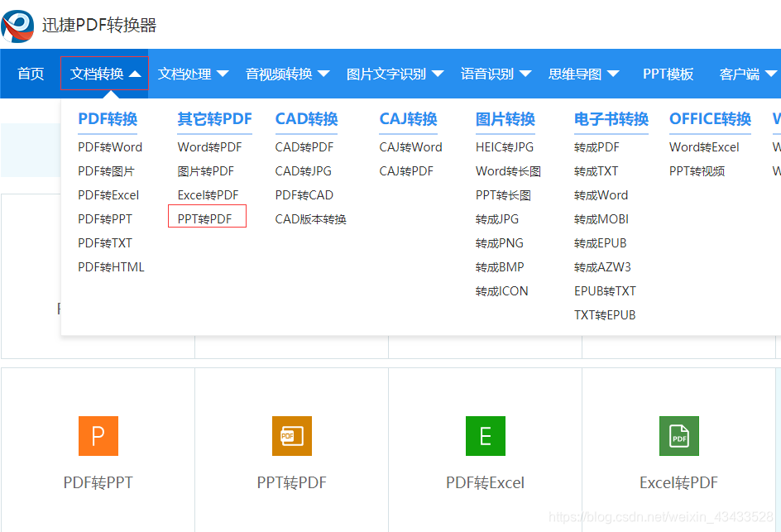Choose 转成ICON under 图片转换
Image resolution: width=781 pixels, height=532 pixels.
point(502,291)
